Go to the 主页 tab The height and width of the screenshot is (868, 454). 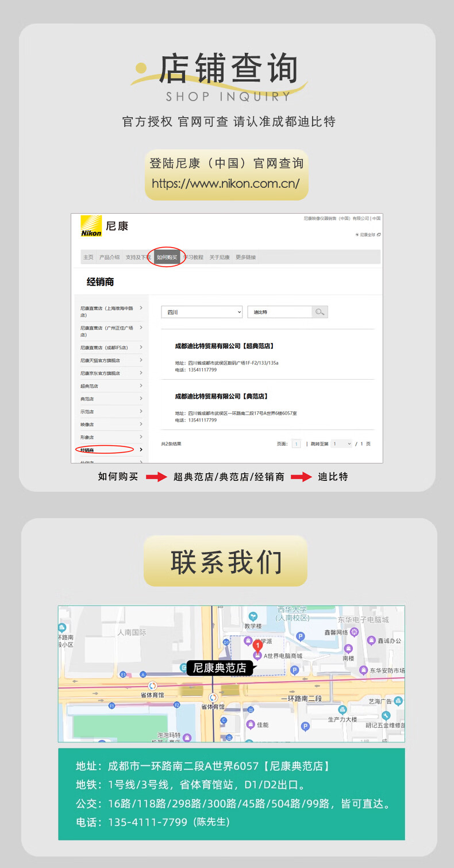88,257
